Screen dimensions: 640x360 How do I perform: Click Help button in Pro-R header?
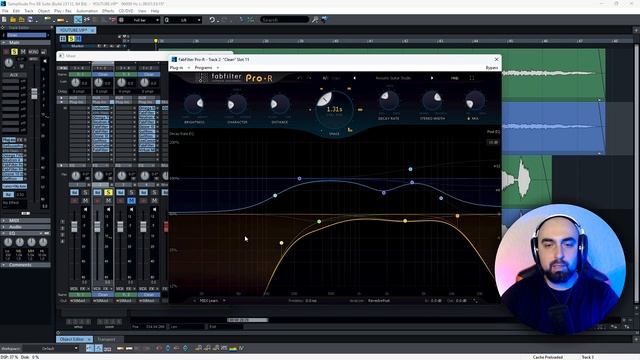pyautogui.click(x=455, y=78)
